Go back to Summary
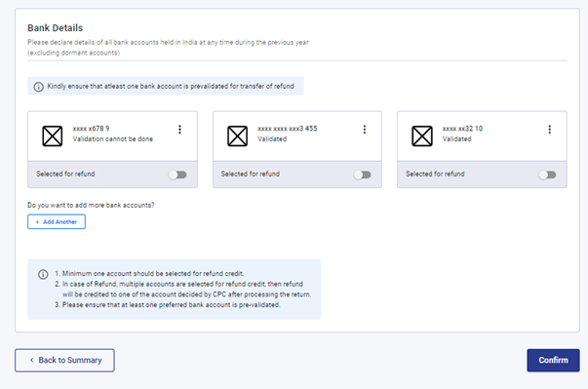This screenshot has height=389, width=588. point(65,360)
